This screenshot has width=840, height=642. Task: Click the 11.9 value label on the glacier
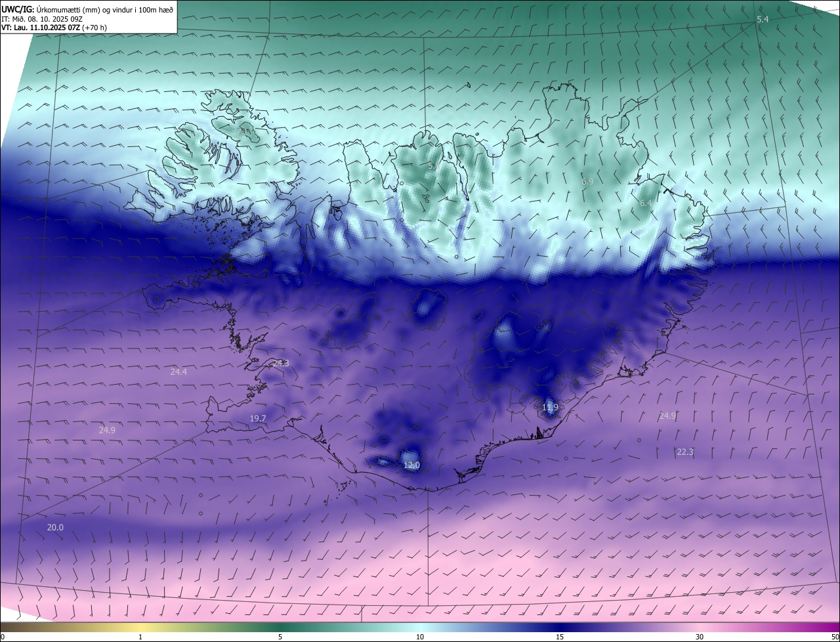click(550, 408)
